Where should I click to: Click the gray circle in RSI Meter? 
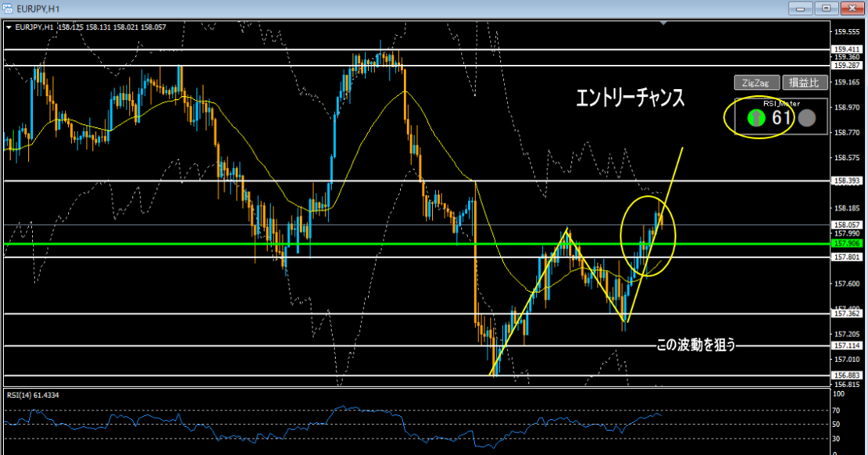click(x=807, y=118)
